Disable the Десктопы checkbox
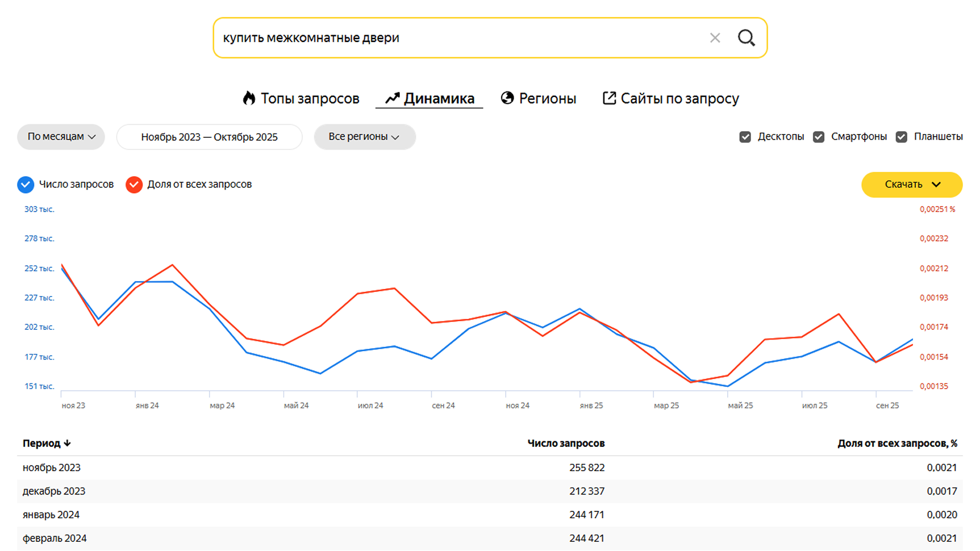This screenshot has height=551, width=980. [745, 137]
